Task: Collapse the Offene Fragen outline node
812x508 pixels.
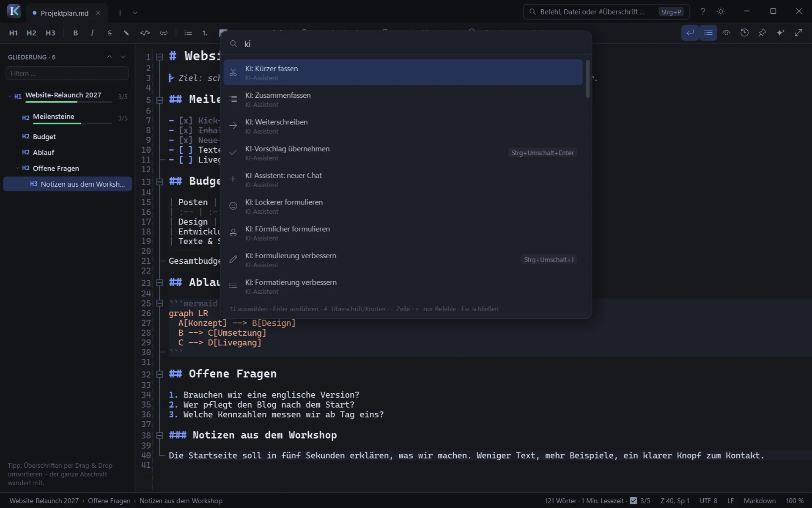Action: 18,168
